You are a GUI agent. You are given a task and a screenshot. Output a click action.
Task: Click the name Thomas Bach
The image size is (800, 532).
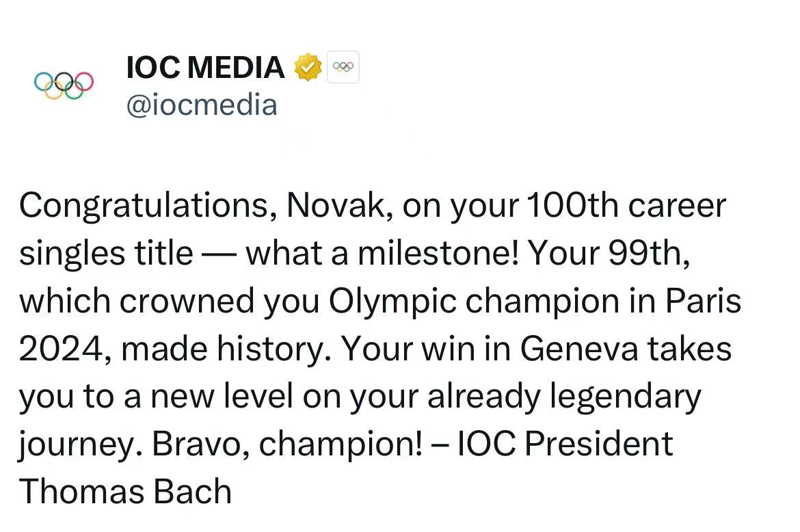(x=125, y=490)
